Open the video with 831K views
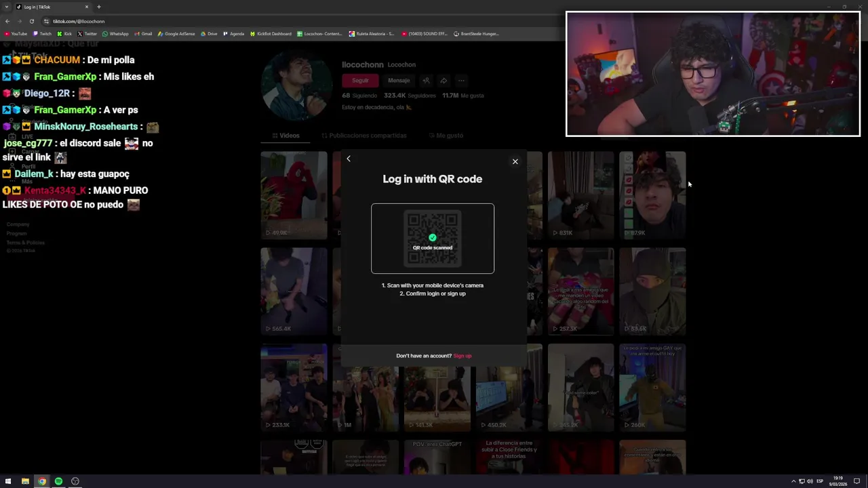Viewport: 868px width, 488px height. pyautogui.click(x=580, y=195)
